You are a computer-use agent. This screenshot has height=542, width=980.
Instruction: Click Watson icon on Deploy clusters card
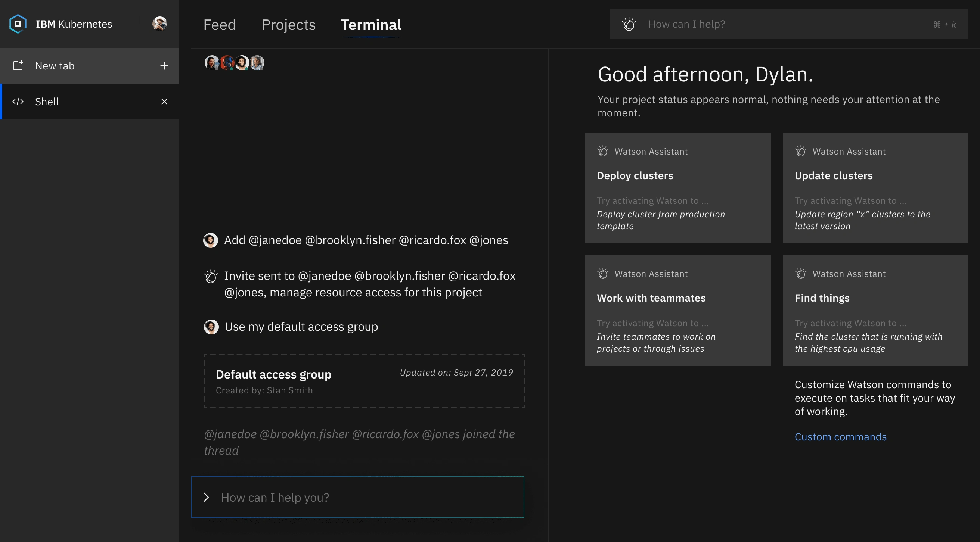click(x=603, y=151)
